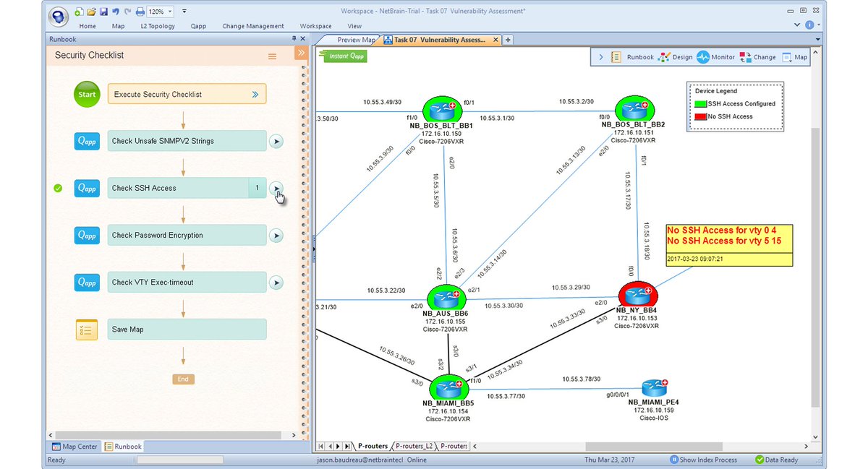This screenshot has width=868, height=469.
Task: Click Qapp icon for Check VTY Exec-timeout
Action: pyautogui.click(x=87, y=282)
